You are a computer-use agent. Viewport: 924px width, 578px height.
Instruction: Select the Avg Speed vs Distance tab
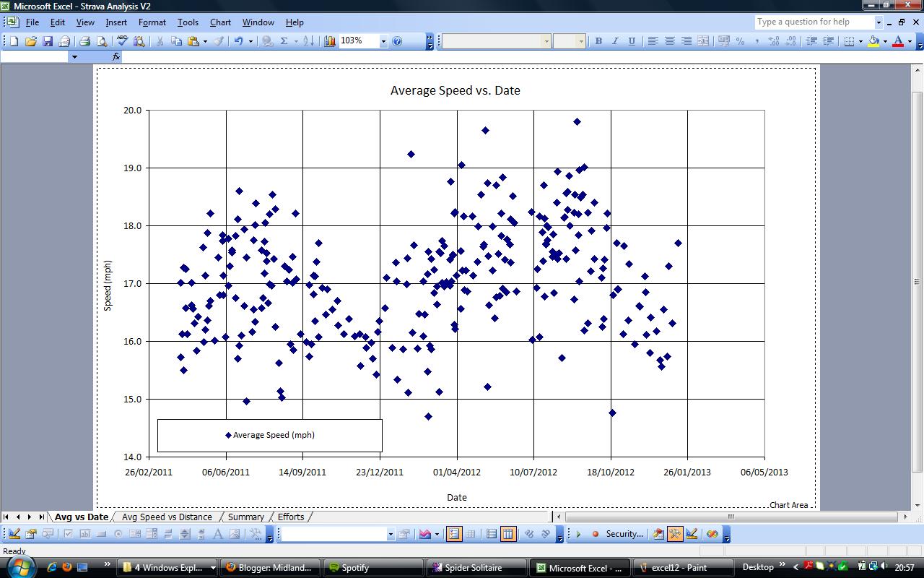[165, 517]
